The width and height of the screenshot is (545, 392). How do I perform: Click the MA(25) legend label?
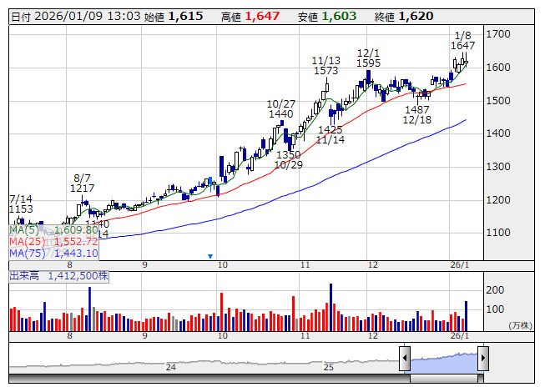coord(27,242)
